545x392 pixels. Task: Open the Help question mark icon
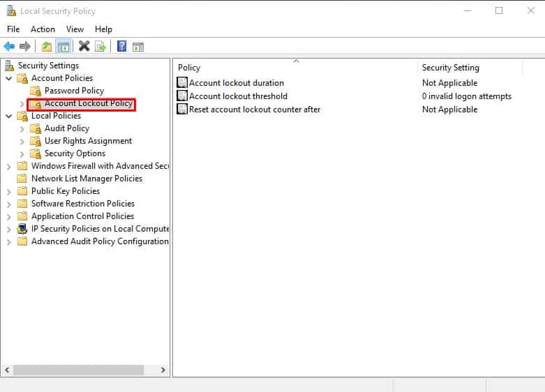coord(121,46)
